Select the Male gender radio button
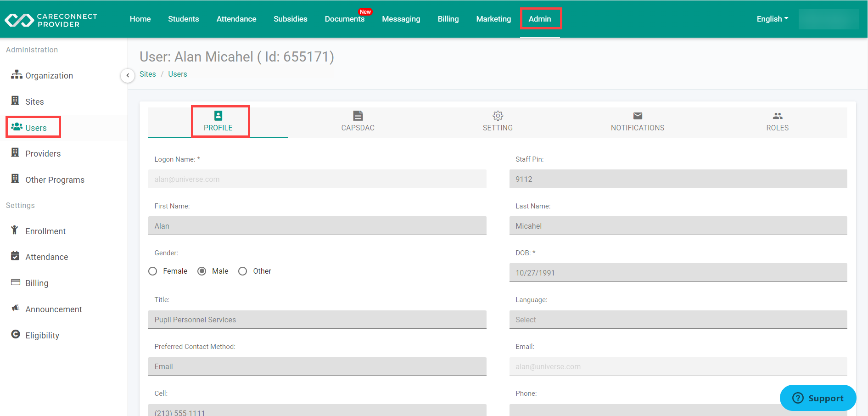 point(202,271)
